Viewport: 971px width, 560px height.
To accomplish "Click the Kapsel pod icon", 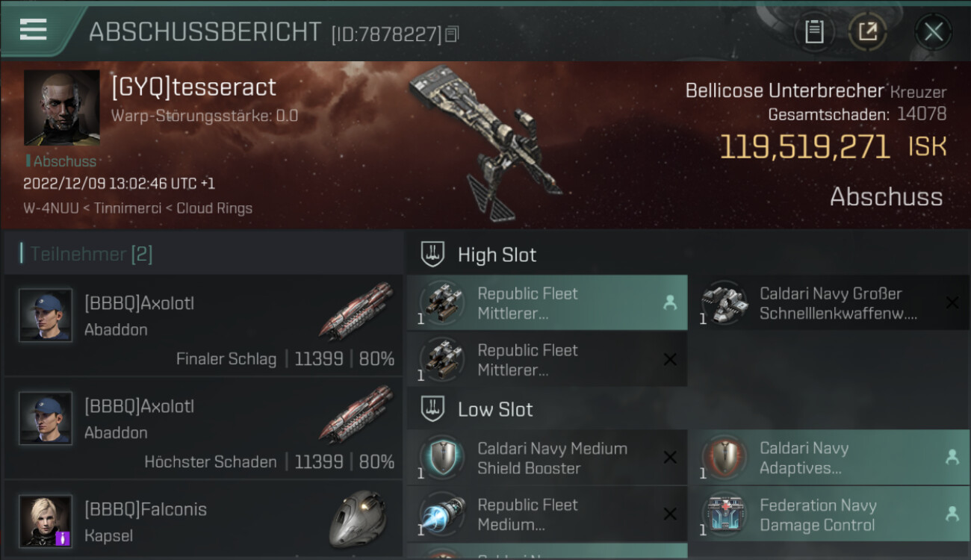I will (x=359, y=519).
